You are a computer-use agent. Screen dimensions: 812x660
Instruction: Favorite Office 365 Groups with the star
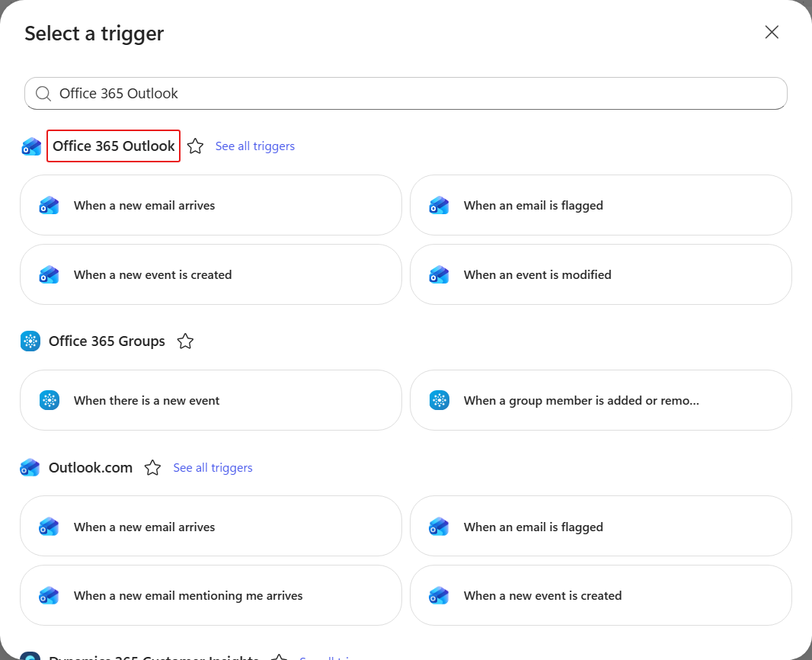pyautogui.click(x=185, y=341)
